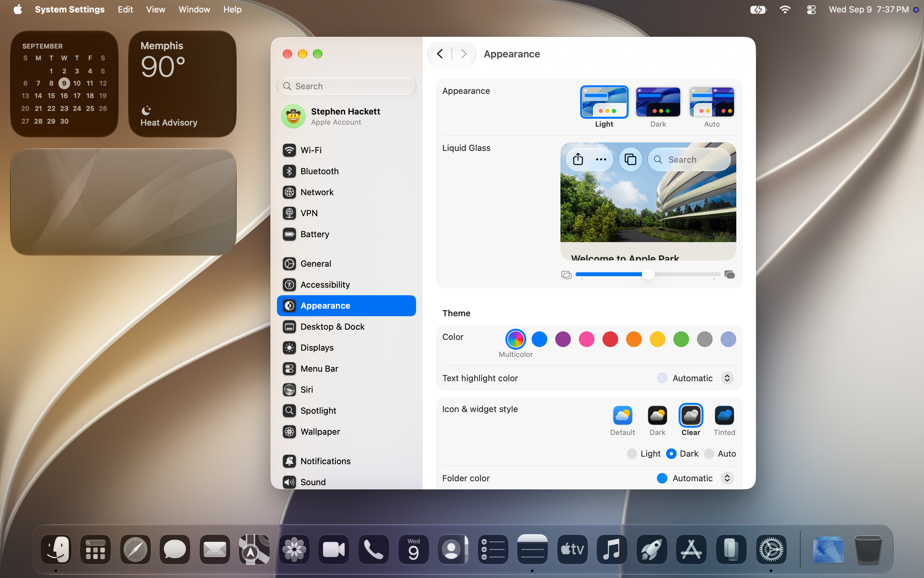924x578 pixels.
Task: Click the share icon in Liquid Glass preview
Action: click(577, 159)
